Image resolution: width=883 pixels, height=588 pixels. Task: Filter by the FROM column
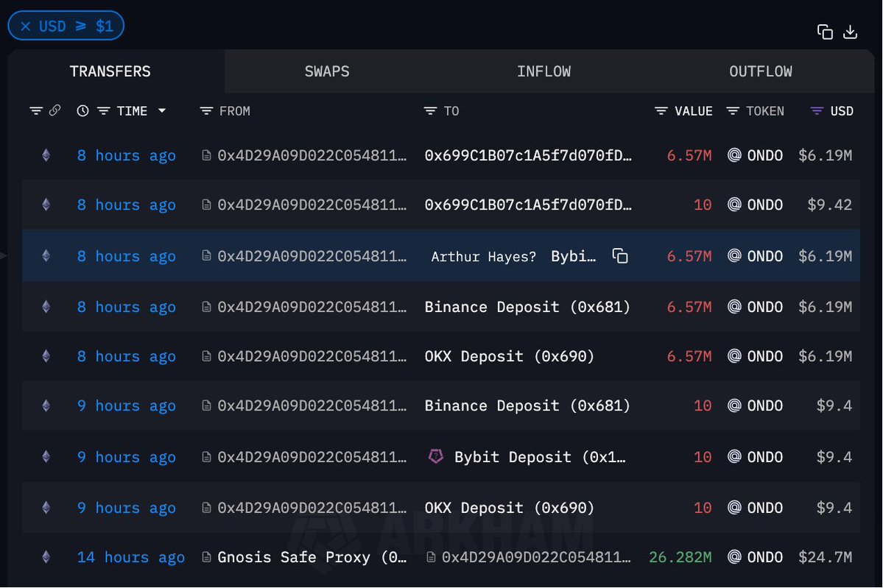207,111
